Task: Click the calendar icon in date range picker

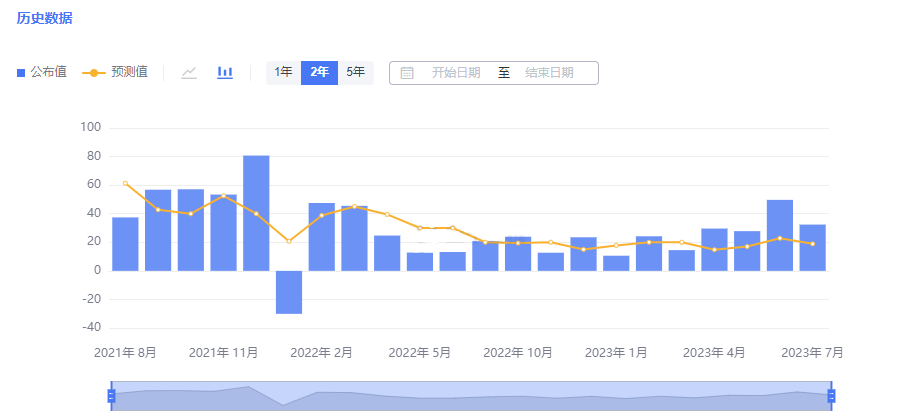Action: (x=407, y=73)
